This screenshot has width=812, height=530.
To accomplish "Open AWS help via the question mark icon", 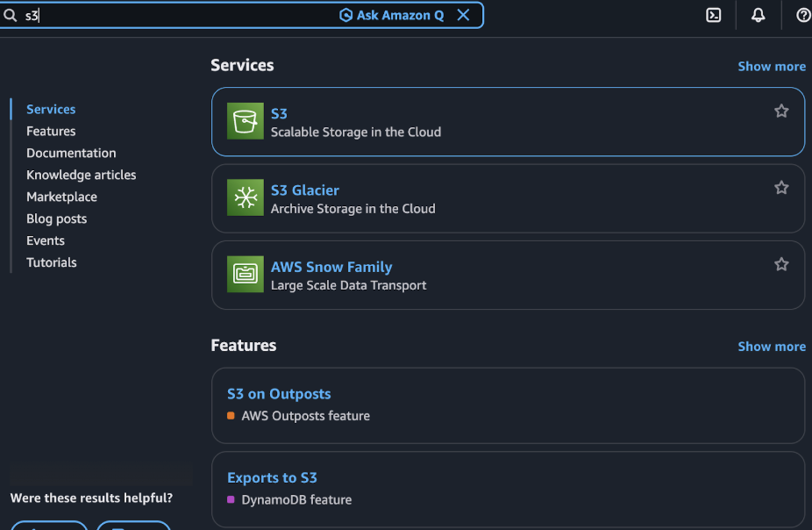I will click(x=803, y=15).
